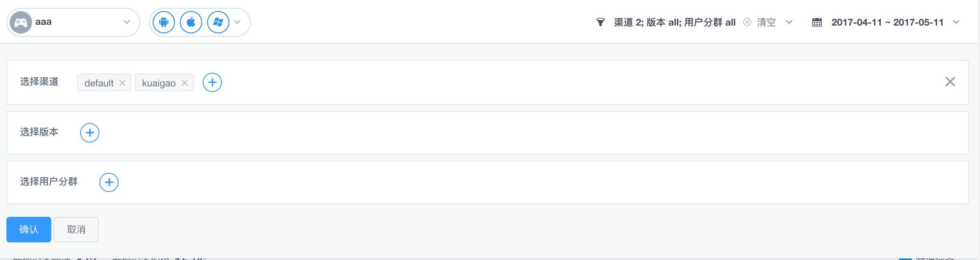The image size is (980, 260).
Task: Click the 清空 clear link
Action: [x=766, y=22]
